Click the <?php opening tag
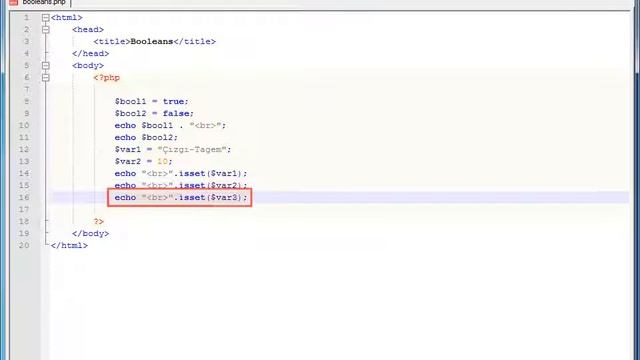 (107, 78)
